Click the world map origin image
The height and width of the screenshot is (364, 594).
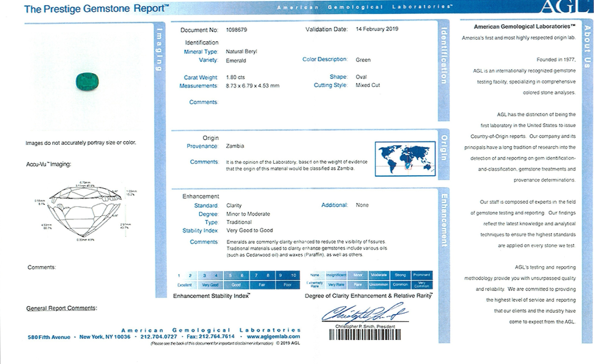click(x=405, y=159)
